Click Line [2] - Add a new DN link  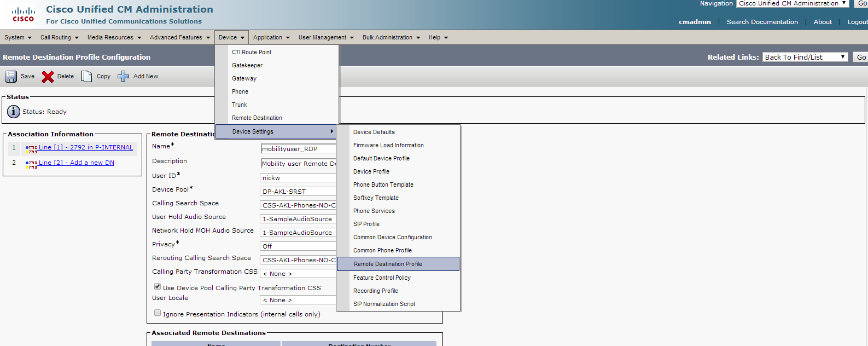77,163
